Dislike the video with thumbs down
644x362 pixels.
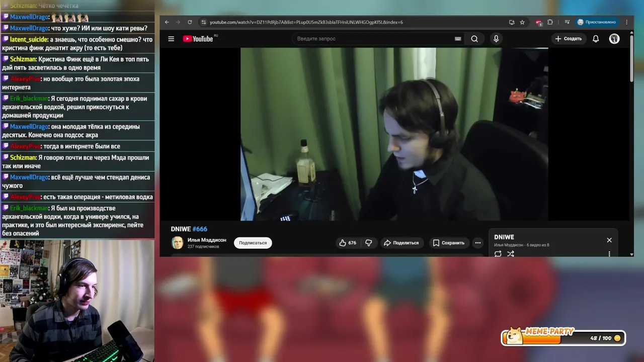click(x=369, y=243)
